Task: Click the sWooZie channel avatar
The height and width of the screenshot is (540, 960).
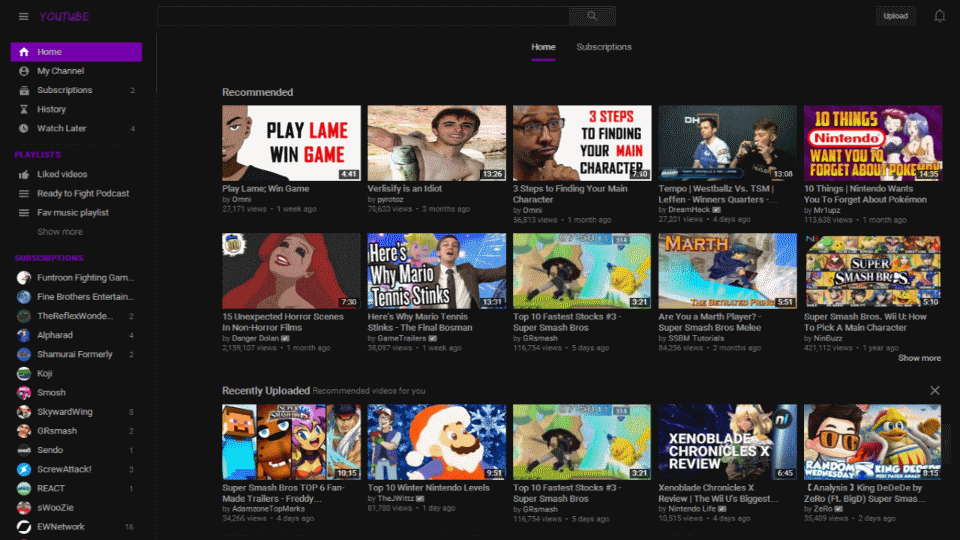Action: (x=24, y=508)
